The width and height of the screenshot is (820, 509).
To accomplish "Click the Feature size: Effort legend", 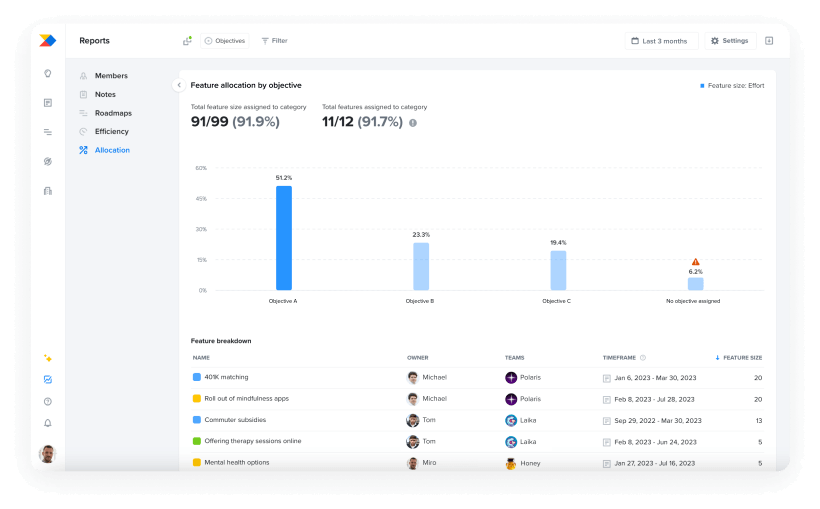I will 732,85.
